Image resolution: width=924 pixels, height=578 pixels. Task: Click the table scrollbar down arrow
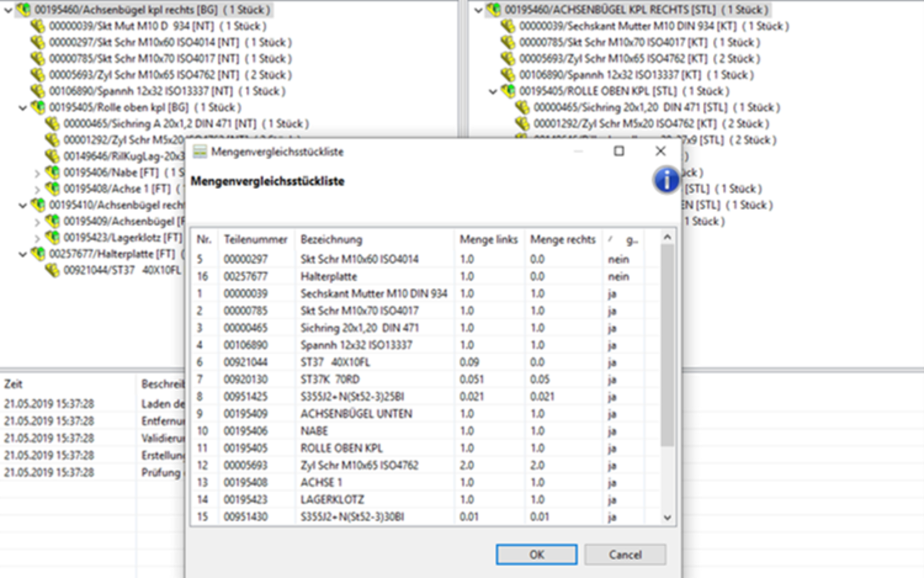click(667, 518)
